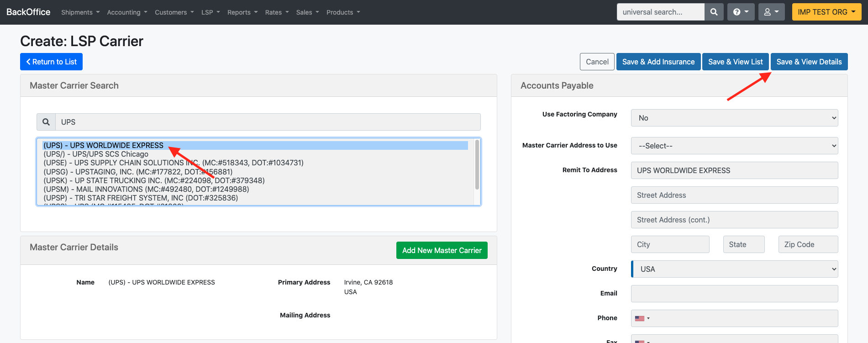This screenshot has height=343, width=868.
Task: Open the Country dropdown showing USA
Action: 734,269
